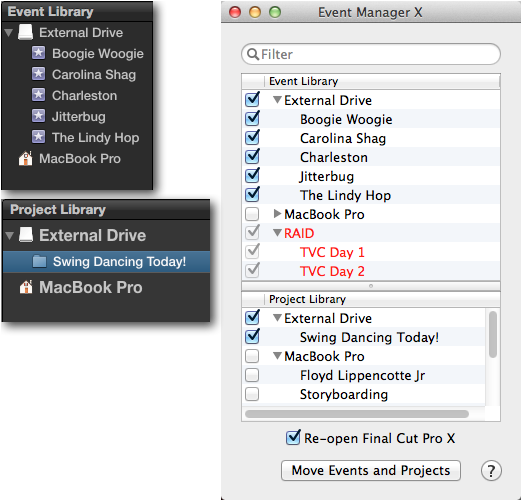Collapse the RAID disclosure triangle
The image size is (521, 500).
pyautogui.click(x=277, y=232)
